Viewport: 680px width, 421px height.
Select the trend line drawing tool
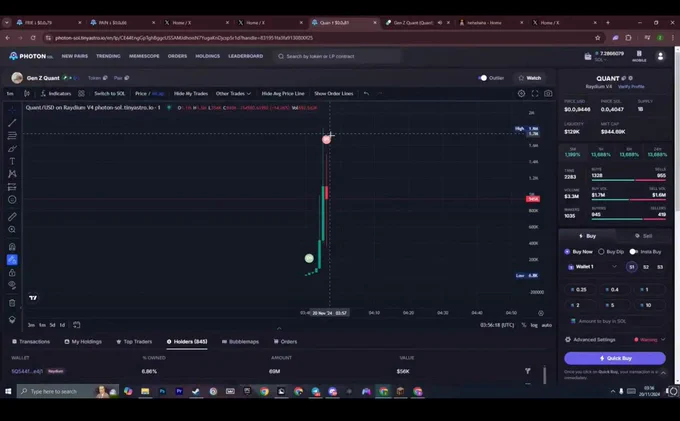(12, 123)
